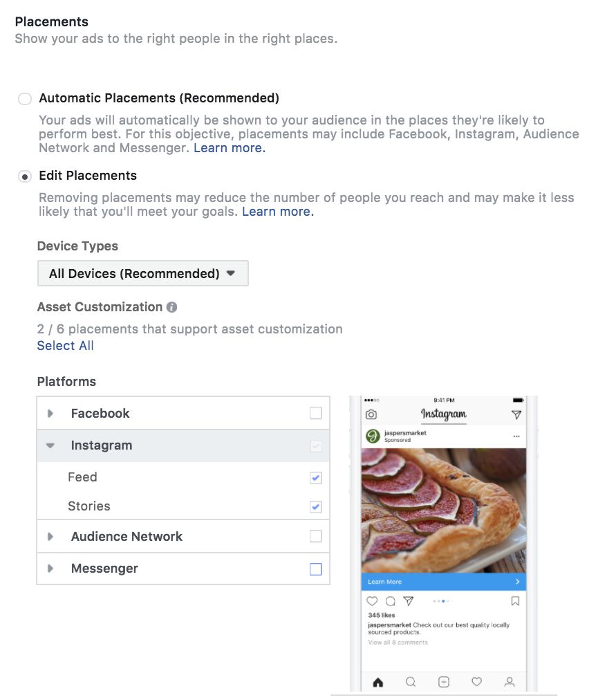Collapse the Instagram platform section
The height and width of the screenshot is (700, 607).
[x=50, y=446]
